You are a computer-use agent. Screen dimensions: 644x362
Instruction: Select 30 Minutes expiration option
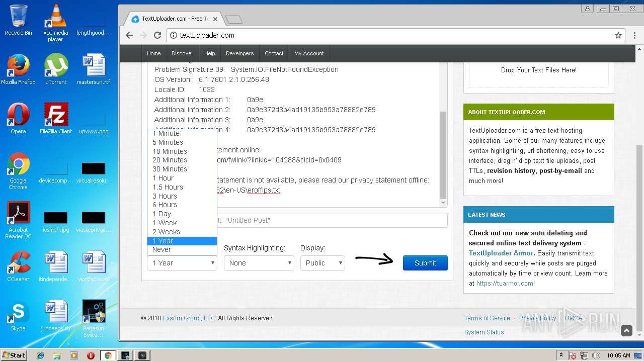click(x=182, y=169)
